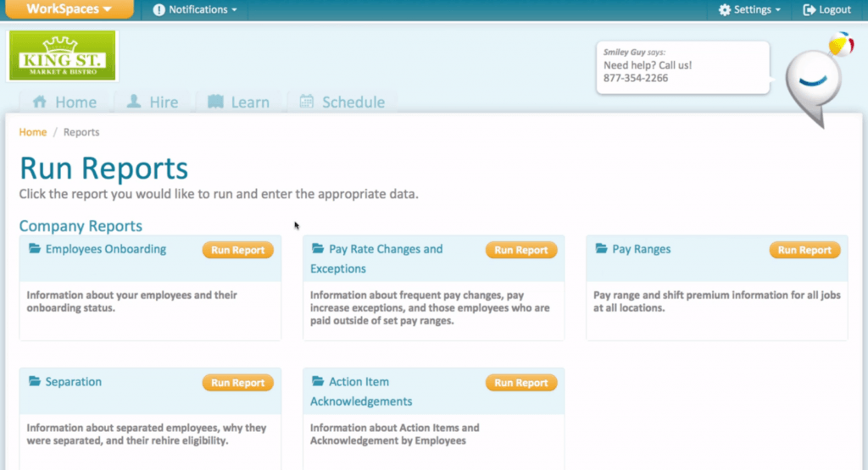Open the Separation title link
This screenshot has height=470, width=868.
(x=73, y=382)
